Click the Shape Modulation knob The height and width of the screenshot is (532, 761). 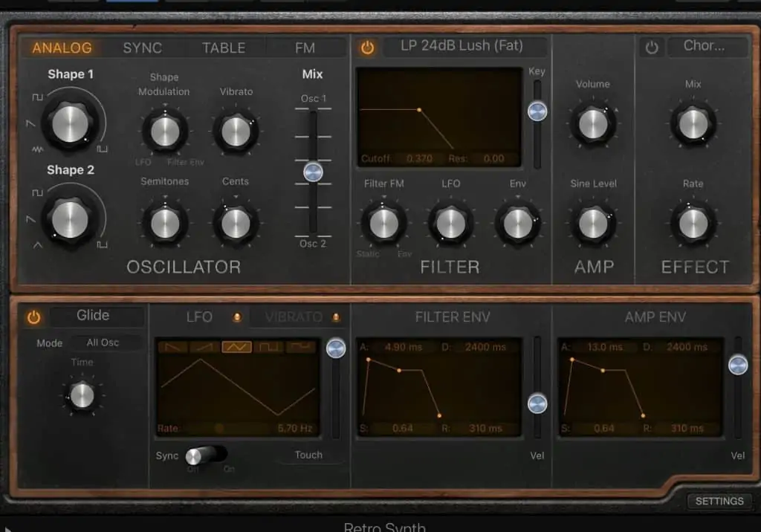[x=165, y=132]
